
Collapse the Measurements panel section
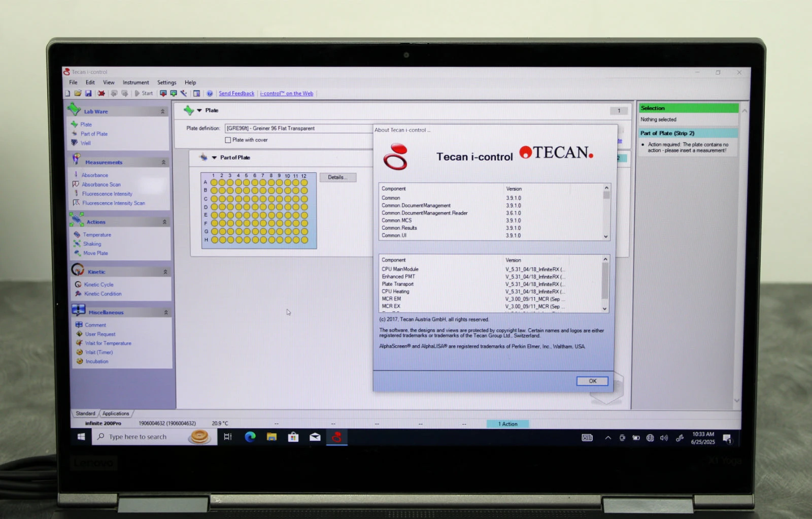click(x=163, y=162)
